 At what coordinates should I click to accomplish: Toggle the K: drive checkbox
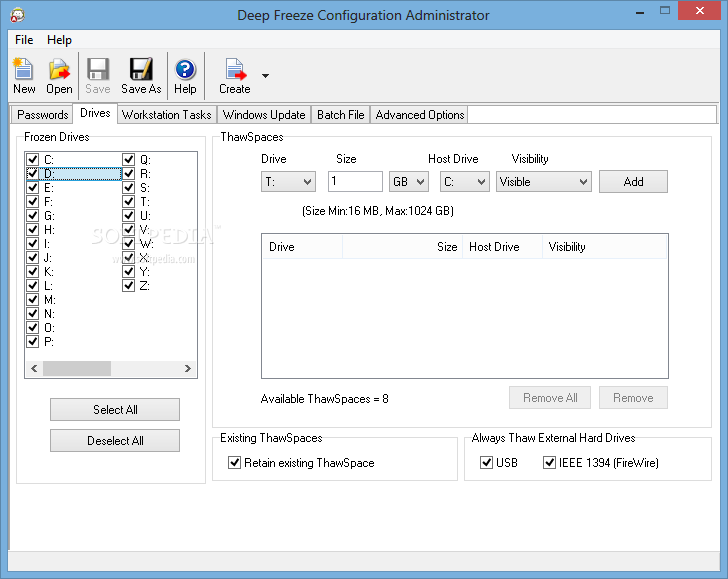(x=32, y=272)
